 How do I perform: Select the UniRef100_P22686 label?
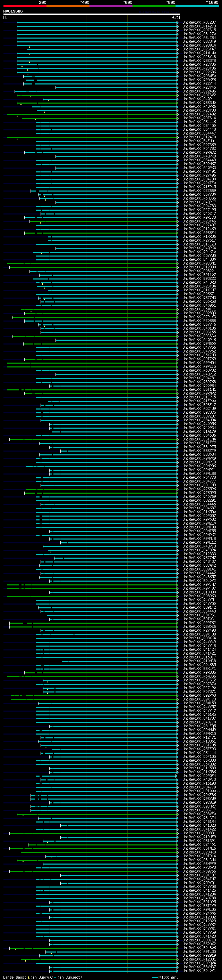[199, 72]
